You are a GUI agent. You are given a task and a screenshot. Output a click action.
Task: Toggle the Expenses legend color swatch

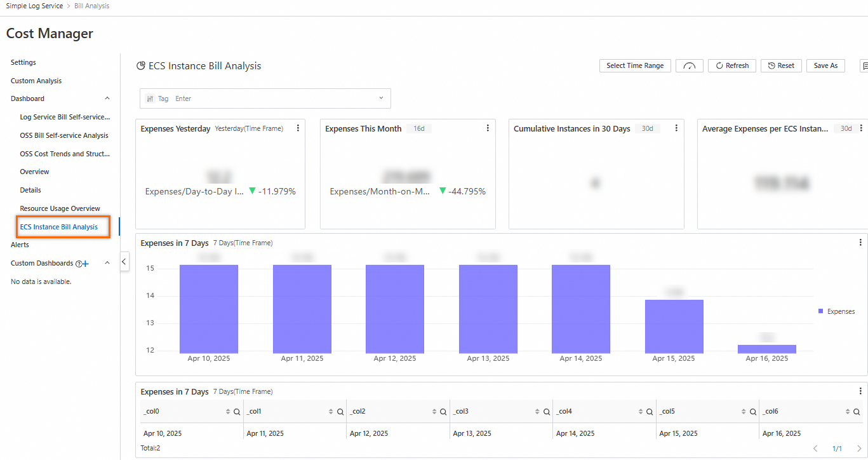click(x=821, y=311)
